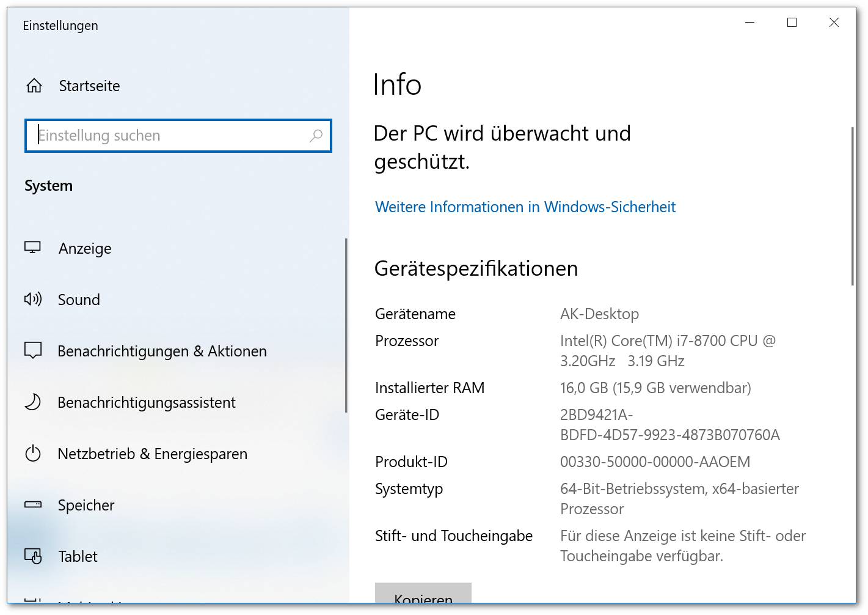Click the Stift- und Toucheingabe label
The image size is (868, 615).
click(x=454, y=536)
